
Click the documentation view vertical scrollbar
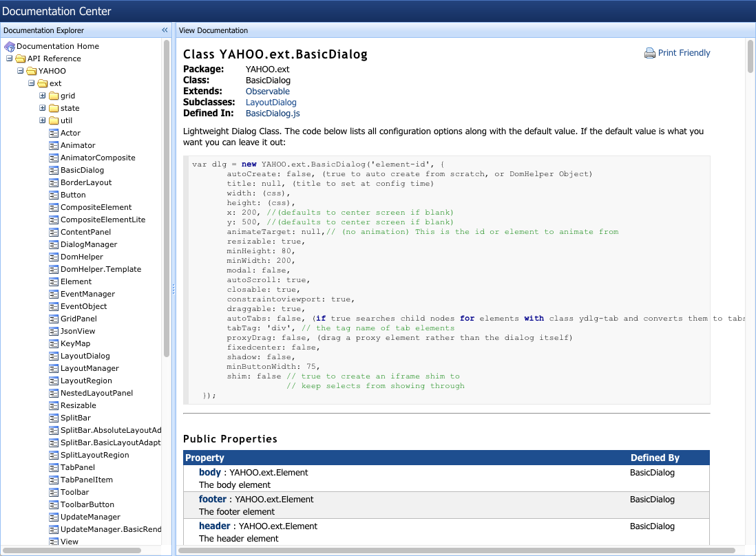tap(750, 56)
